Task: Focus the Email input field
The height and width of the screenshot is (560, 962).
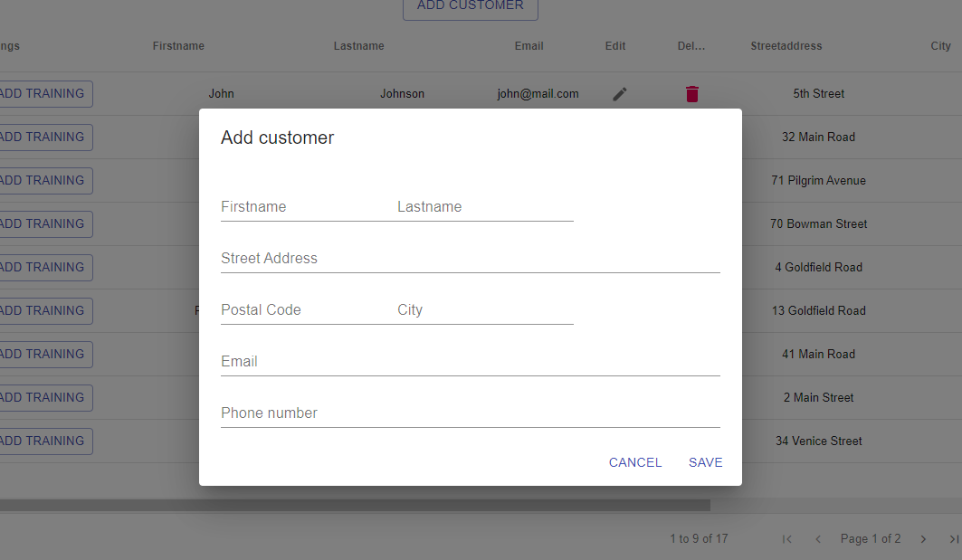Action: coord(471,362)
